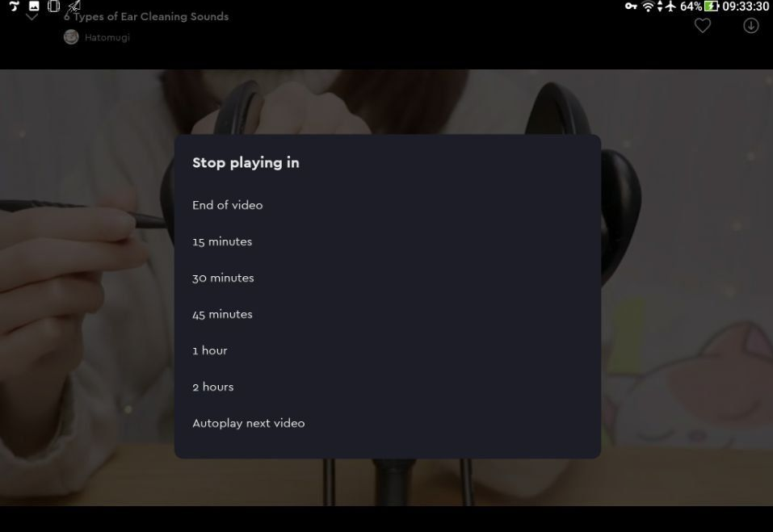Tap the Wi-Fi status icon
This screenshot has height=532, width=773.
click(648, 6)
